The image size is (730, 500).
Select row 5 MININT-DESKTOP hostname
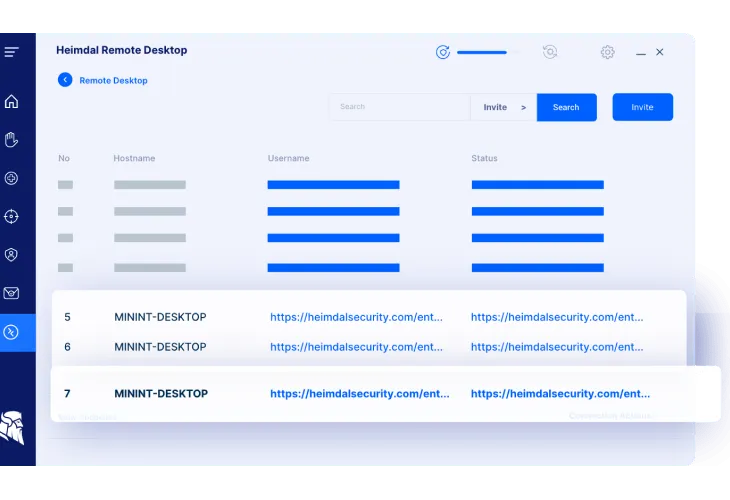160,317
